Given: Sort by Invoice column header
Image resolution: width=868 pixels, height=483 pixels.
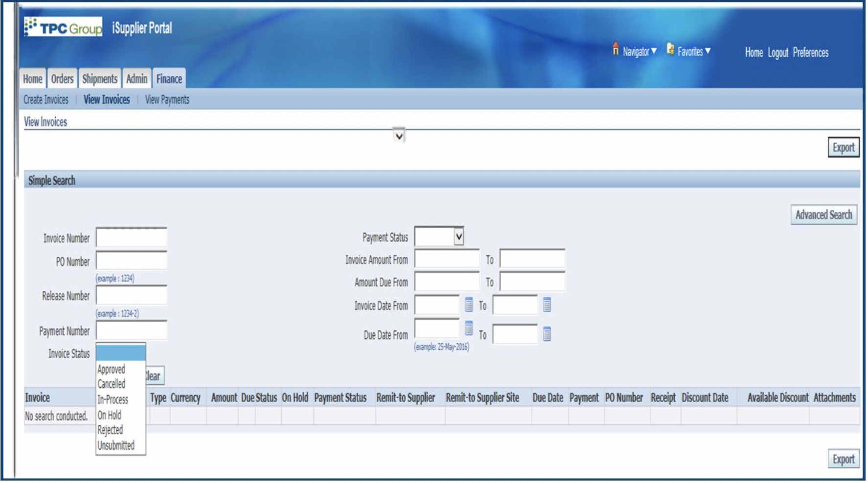Looking at the screenshot, I should [38, 397].
